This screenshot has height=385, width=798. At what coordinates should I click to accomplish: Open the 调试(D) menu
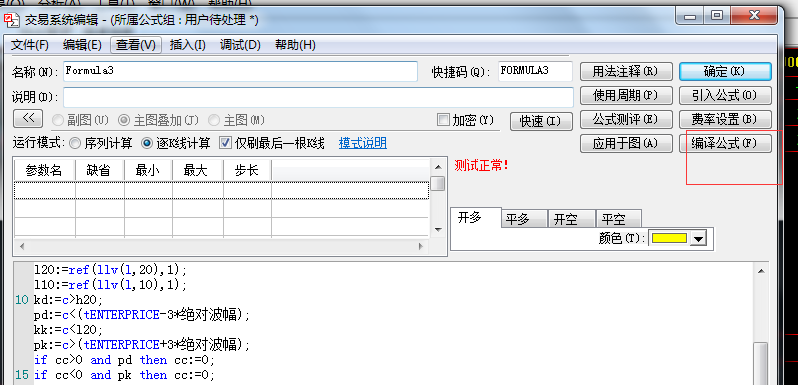pyautogui.click(x=240, y=45)
